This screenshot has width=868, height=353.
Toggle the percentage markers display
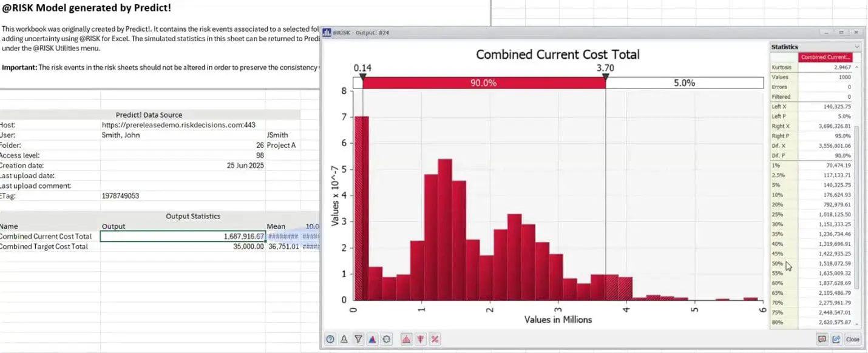[x=435, y=339]
